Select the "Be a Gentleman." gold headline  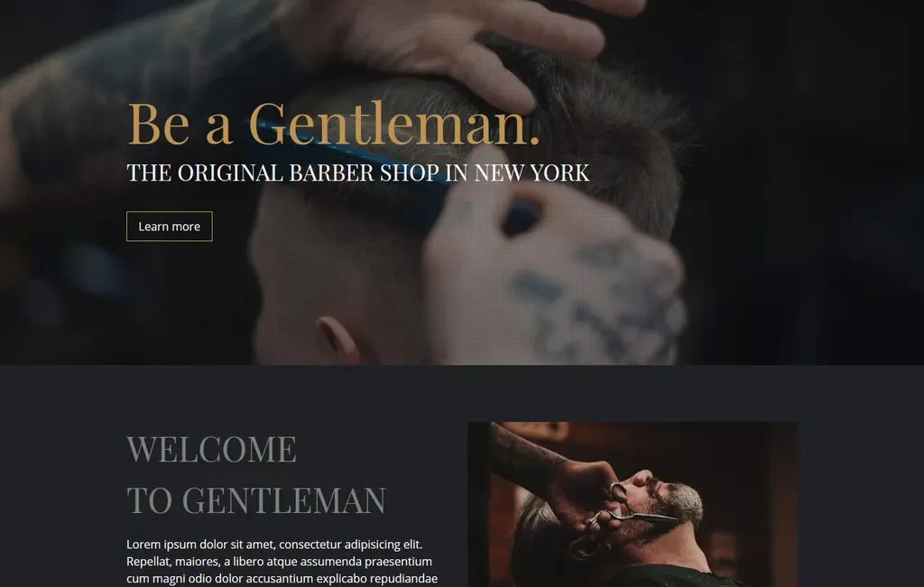click(x=334, y=124)
